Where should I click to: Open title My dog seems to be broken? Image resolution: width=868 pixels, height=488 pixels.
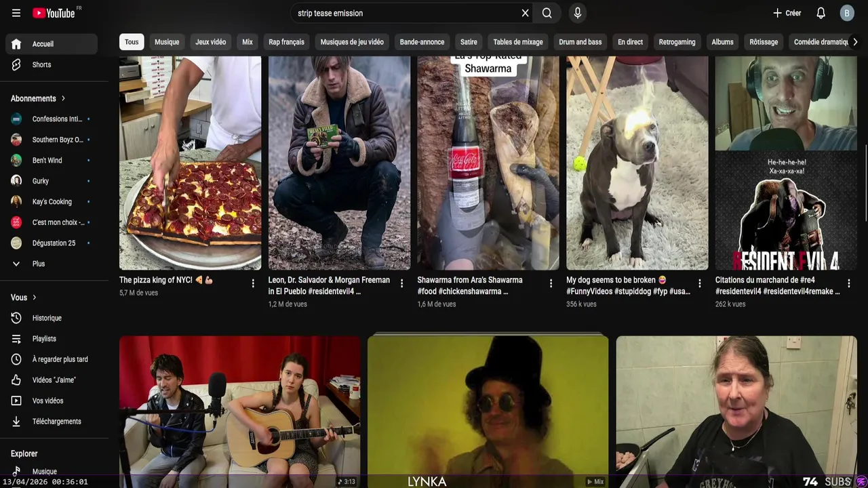click(x=628, y=285)
